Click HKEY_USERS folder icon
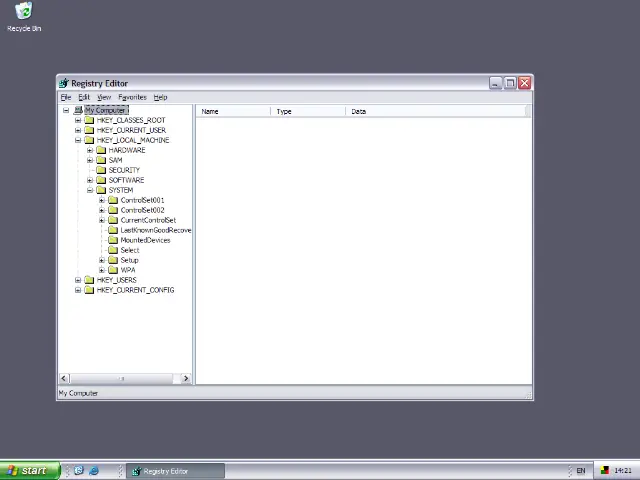 (x=89, y=280)
